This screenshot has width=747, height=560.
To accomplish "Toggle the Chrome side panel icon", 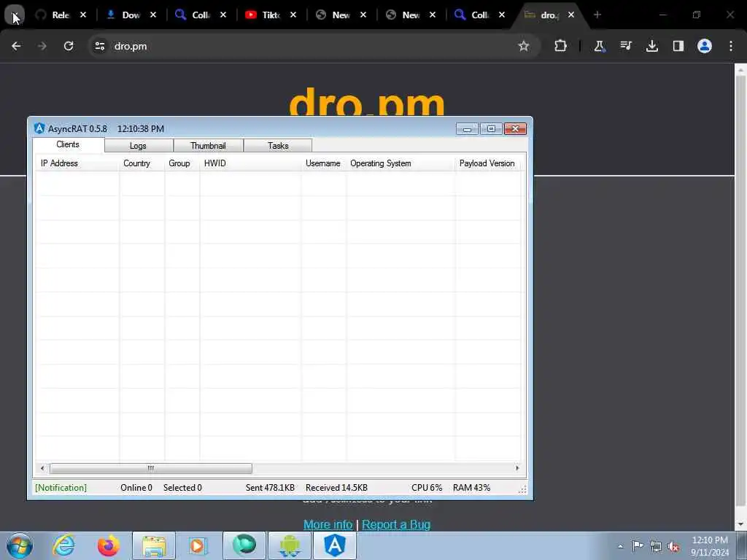I will 678,46.
